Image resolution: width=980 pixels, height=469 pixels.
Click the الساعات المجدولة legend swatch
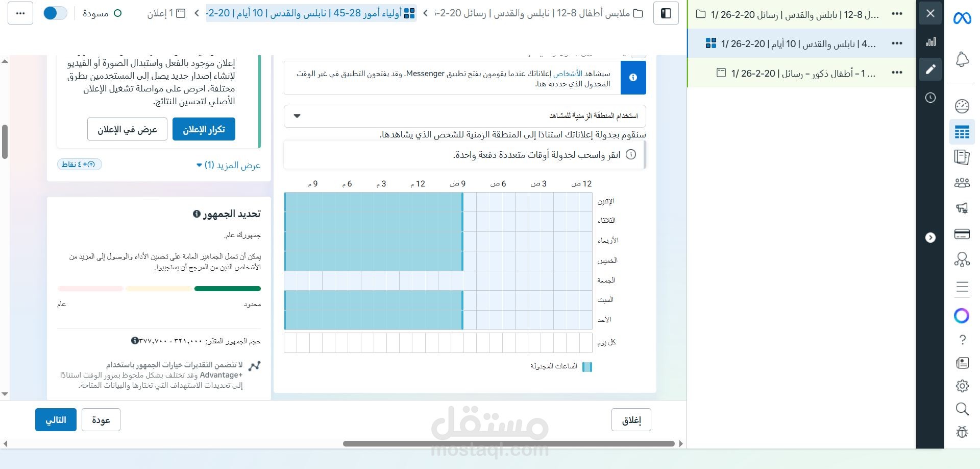[587, 367]
